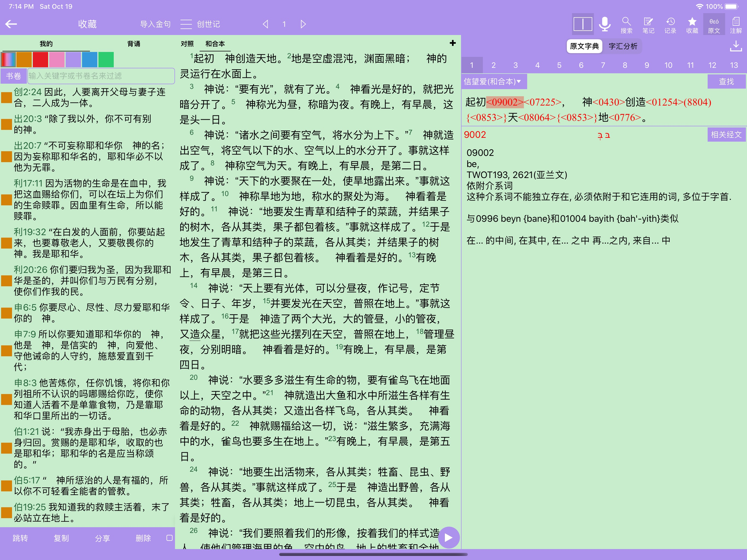Image resolution: width=747 pixels, height=560 pixels.
Task: Select the 字汇分析 segment
Action: (623, 46)
